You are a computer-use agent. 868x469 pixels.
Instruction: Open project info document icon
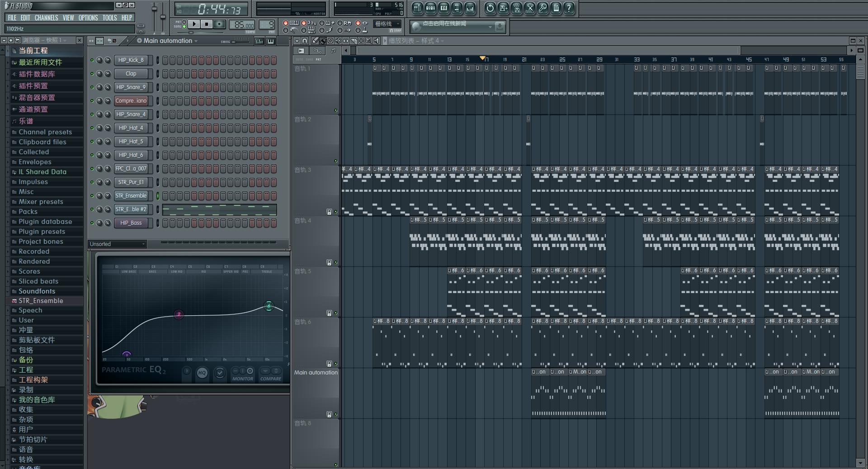click(x=556, y=8)
